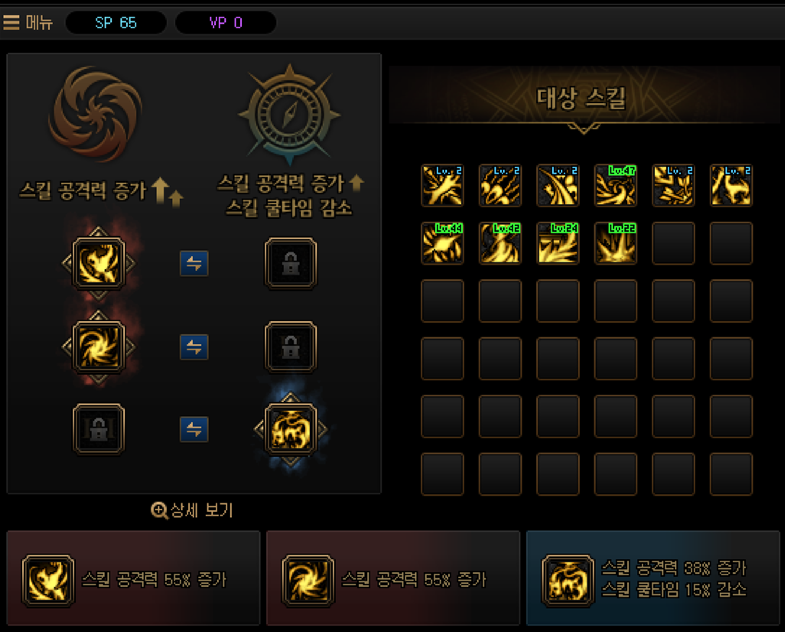Click the compass emblem

290,115
